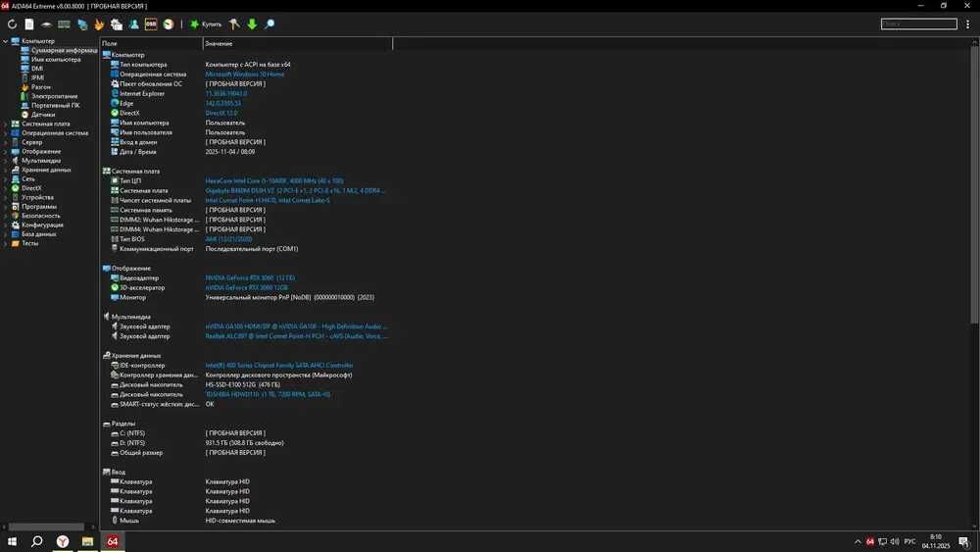Expand the Хранение данных tree node
The image size is (980, 552).
pyautogui.click(x=6, y=170)
